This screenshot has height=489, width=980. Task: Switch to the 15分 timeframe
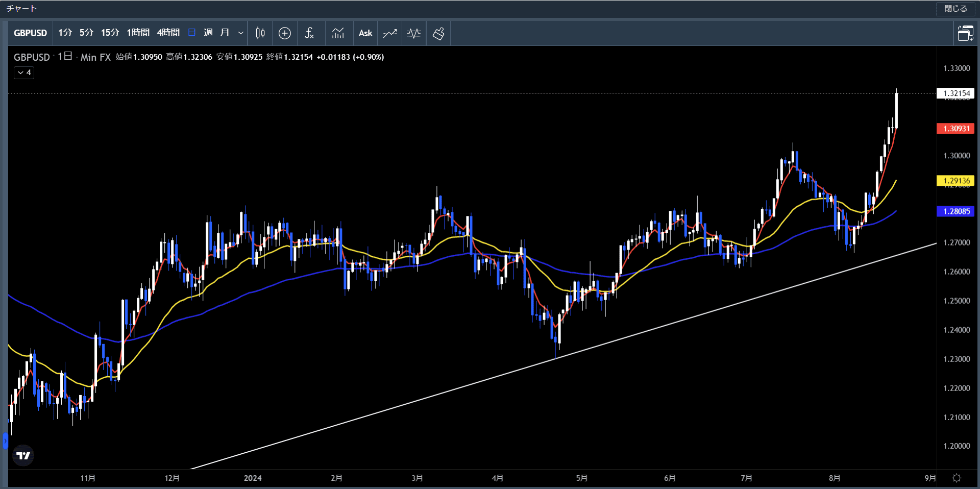coord(110,33)
